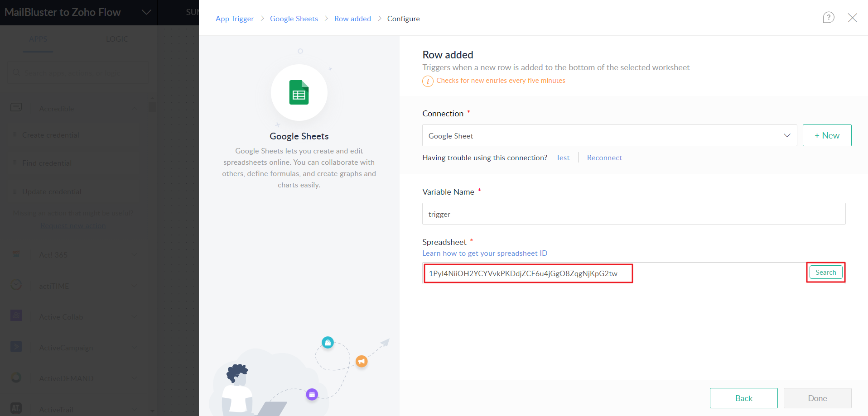Click the ActiveCampaign app icon

point(16,347)
